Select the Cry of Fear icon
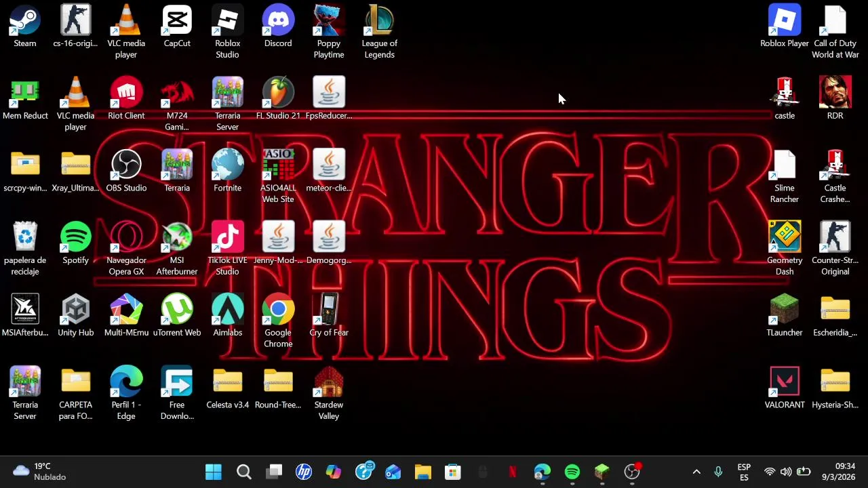The image size is (868, 488). pos(329,316)
